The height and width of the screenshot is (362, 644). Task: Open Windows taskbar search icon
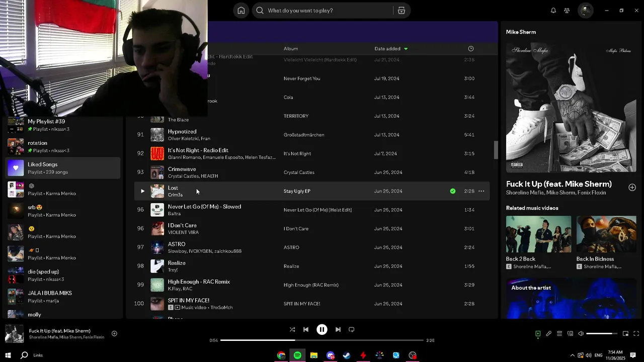pos(24,355)
